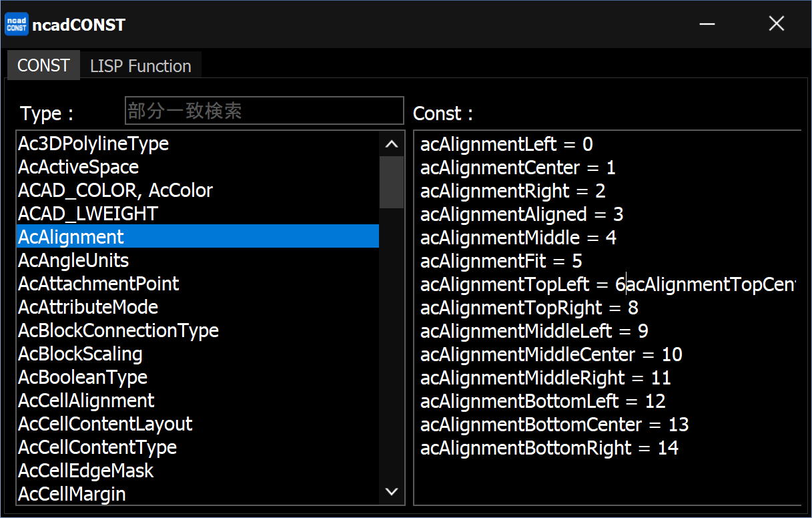Select AcAngleUnits in the Type list
The image size is (812, 518).
click(x=197, y=260)
